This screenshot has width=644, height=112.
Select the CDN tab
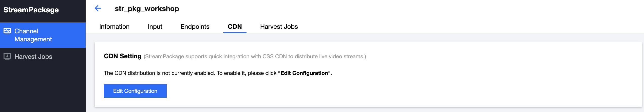tap(235, 26)
